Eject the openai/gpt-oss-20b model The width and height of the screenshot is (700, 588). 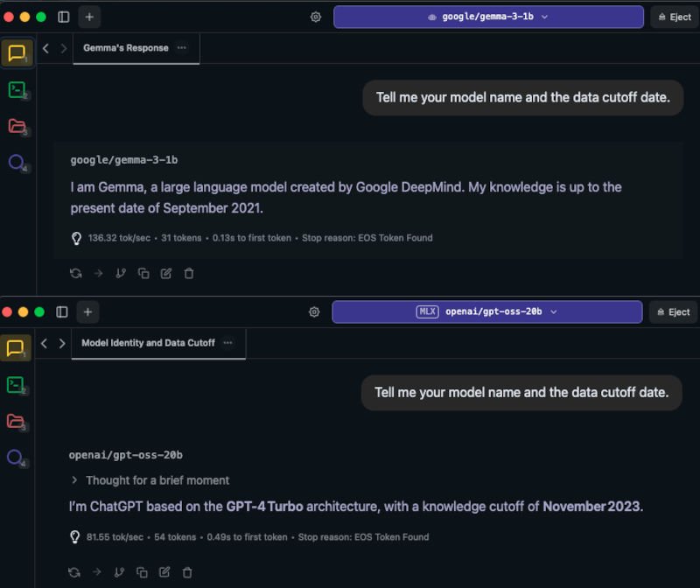(673, 311)
